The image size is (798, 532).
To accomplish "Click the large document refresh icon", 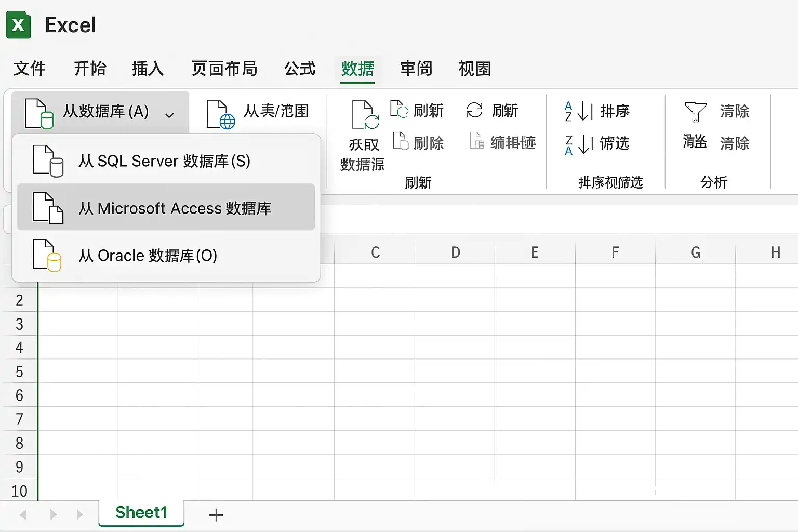I will pyautogui.click(x=365, y=114).
